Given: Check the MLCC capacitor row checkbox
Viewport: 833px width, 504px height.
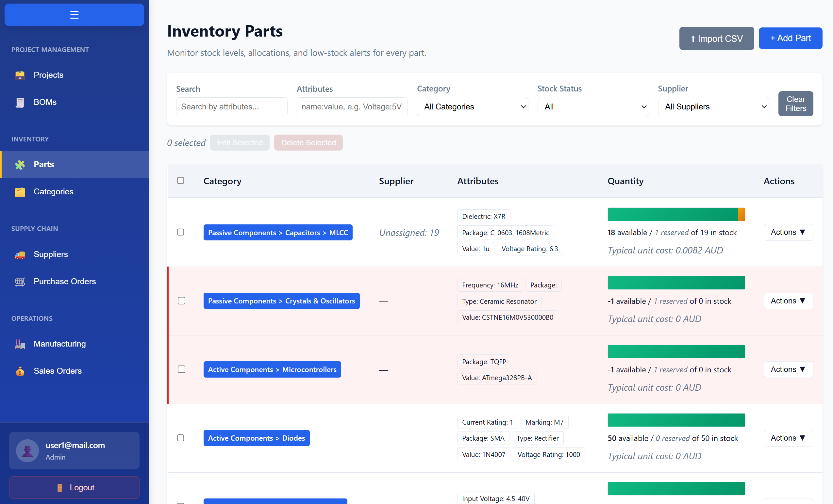Looking at the screenshot, I should click(x=180, y=232).
